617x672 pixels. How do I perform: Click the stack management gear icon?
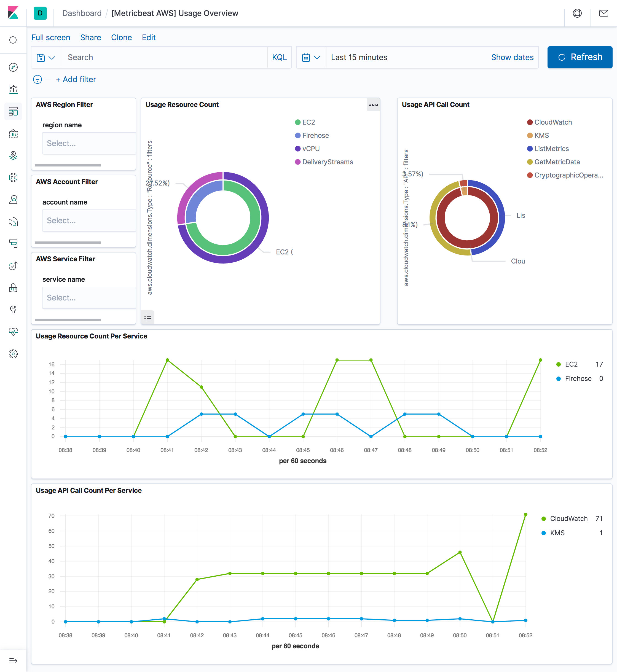tap(14, 354)
